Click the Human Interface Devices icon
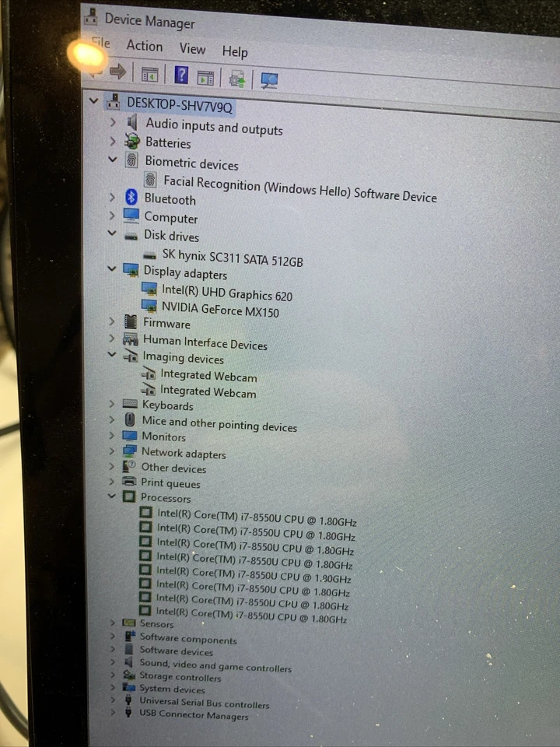Screen dimensions: 560x747 click(x=131, y=339)
